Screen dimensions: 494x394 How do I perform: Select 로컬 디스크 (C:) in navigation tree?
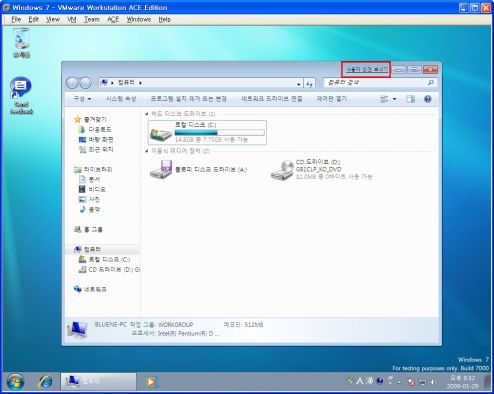[x=104, y=259]
